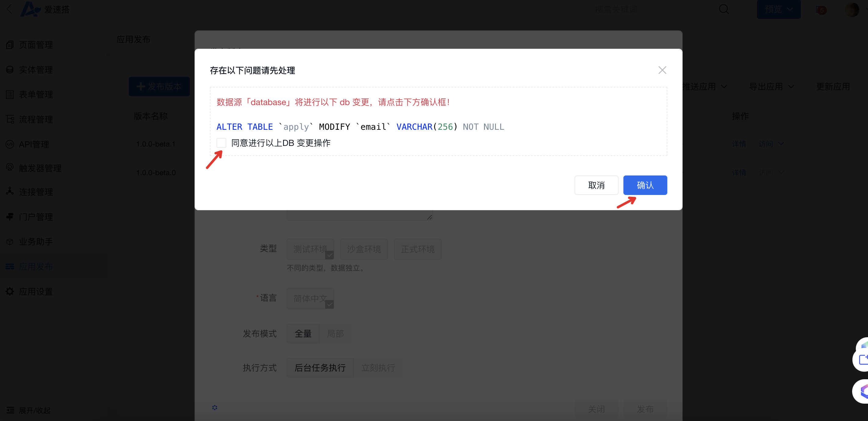Open 详情 link for 1.0.0-beta.1

[x=739, y=144]
